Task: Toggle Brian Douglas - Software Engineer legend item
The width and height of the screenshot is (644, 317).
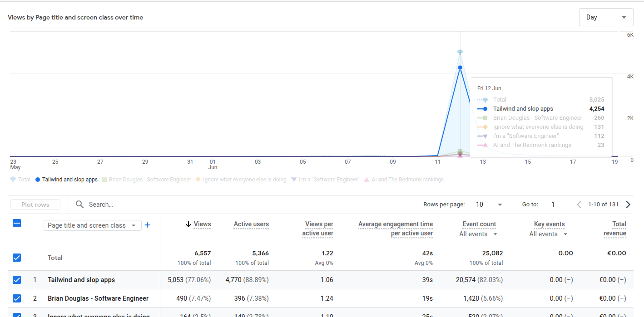Action: coord(147,180)
